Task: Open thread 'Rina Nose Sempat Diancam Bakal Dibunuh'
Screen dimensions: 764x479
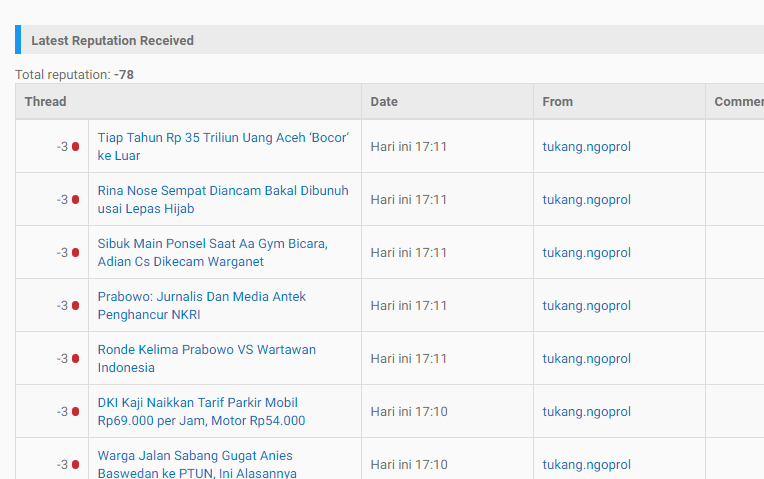Action: pos(223,200)
